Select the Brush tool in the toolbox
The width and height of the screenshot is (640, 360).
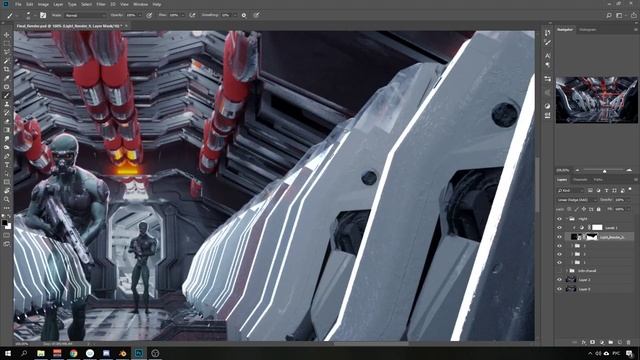point(7,96)
